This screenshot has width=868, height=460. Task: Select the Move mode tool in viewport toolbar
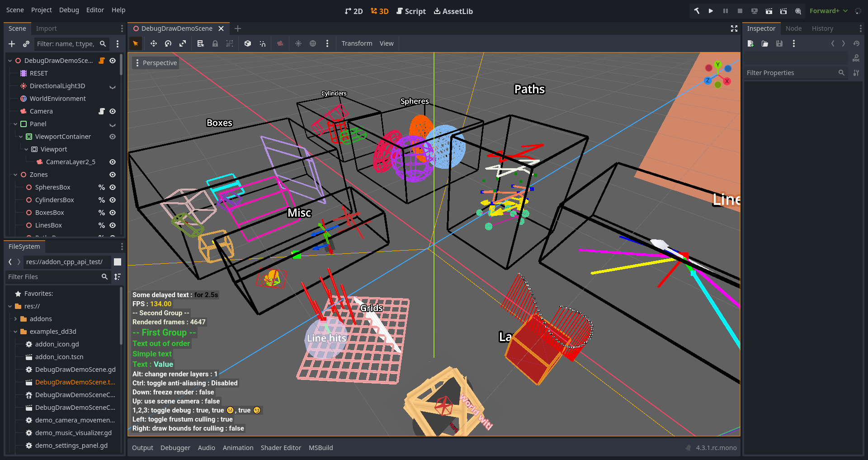154,43
